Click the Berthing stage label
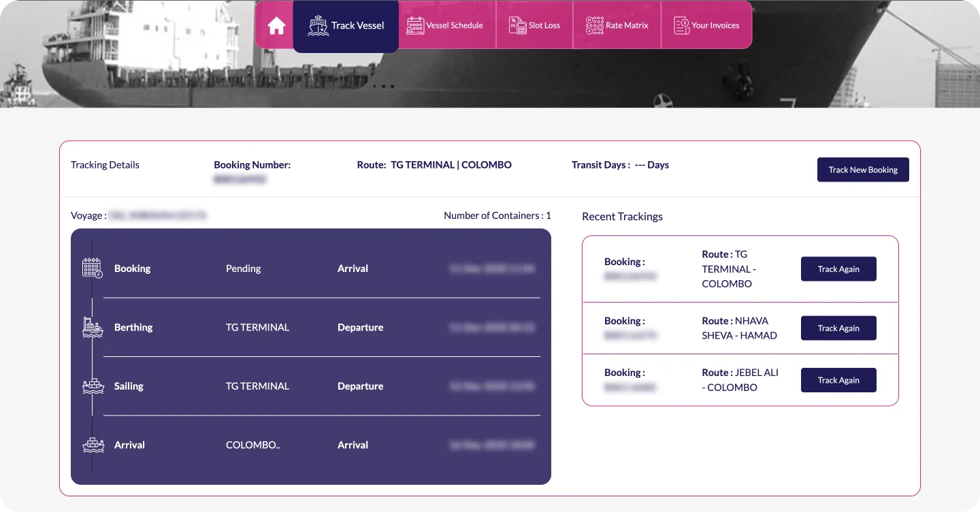This screenshot has height=512, width=980. pyautogui.click(x=133, y=327)
